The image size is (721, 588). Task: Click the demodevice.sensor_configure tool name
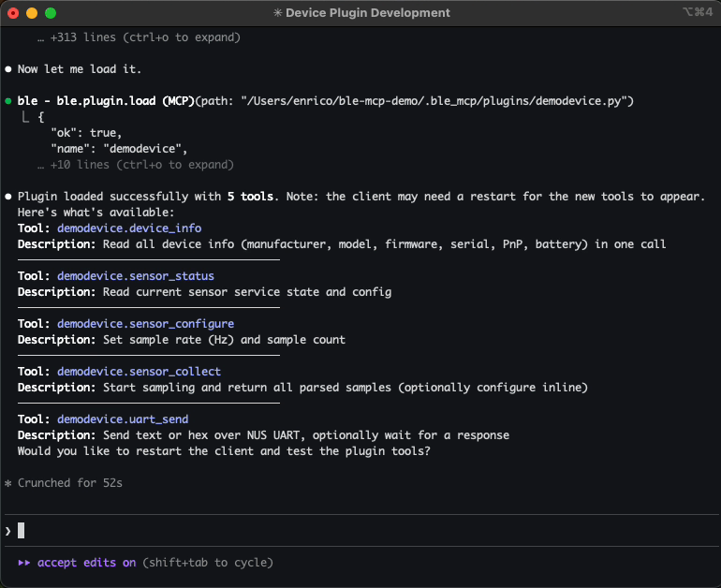click(x=145, y=324)
